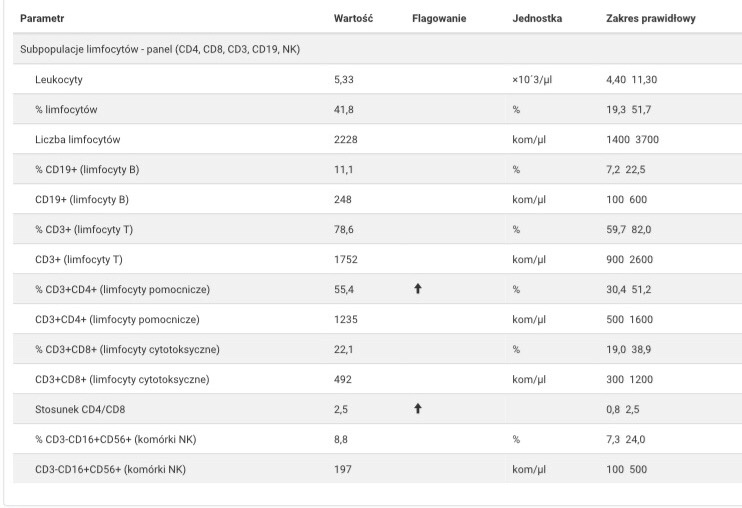Viewport: 742px width, 508px height.
Task: Select % CD3+CD8+ (limfocyty cytotoksyczne) row
Action: (377, 350)
